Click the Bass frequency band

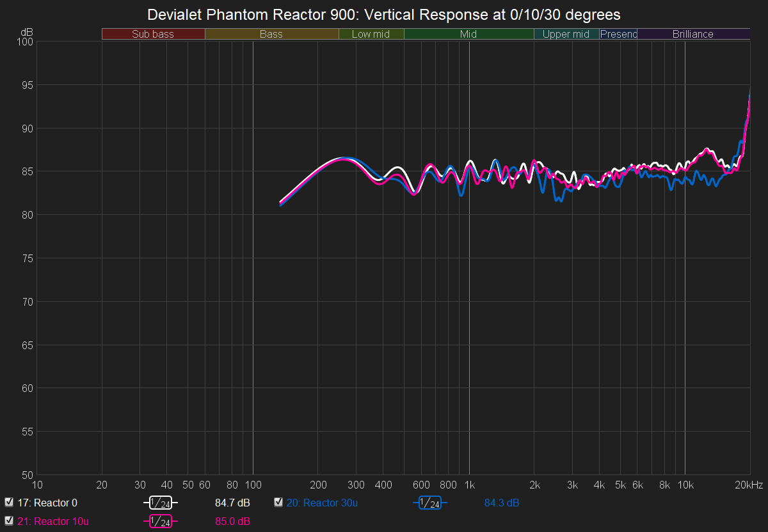(x=271, y=35)
